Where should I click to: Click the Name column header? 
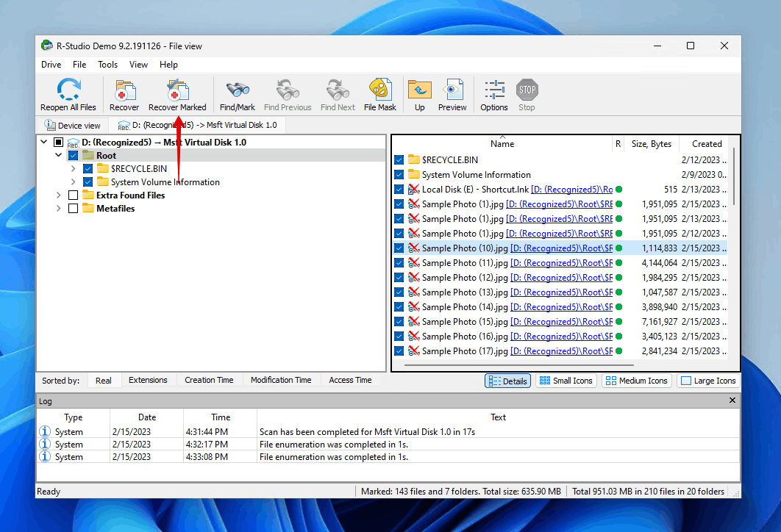(x=502, y=144)
